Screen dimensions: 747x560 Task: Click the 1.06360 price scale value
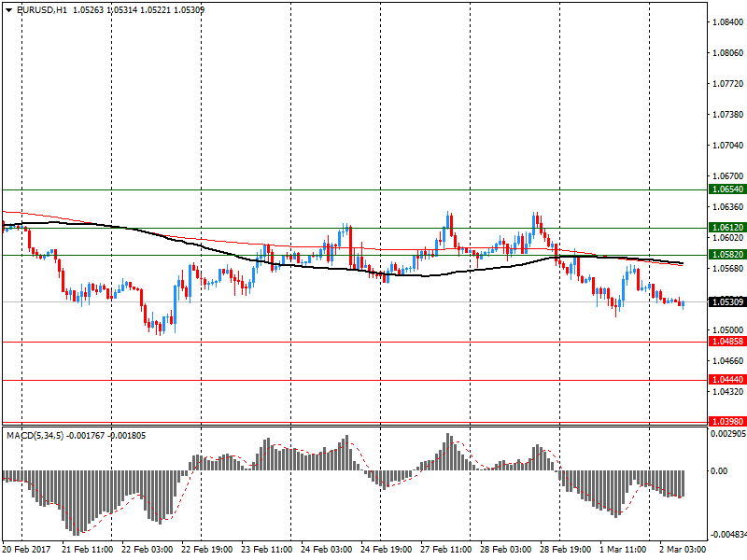click(727, 206)
